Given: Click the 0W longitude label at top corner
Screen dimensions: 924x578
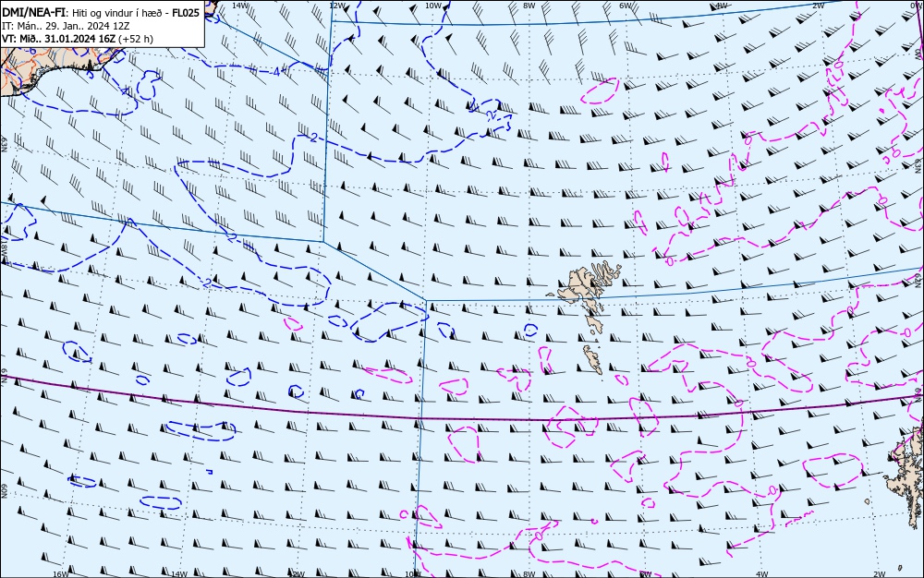Looking at the screenshot, I should pyautogui.click(x=915, y=6).
